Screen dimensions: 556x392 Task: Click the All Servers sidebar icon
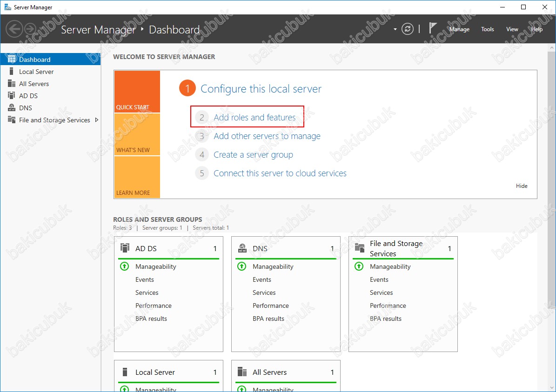pyautogui.click(x=11, y=83)
